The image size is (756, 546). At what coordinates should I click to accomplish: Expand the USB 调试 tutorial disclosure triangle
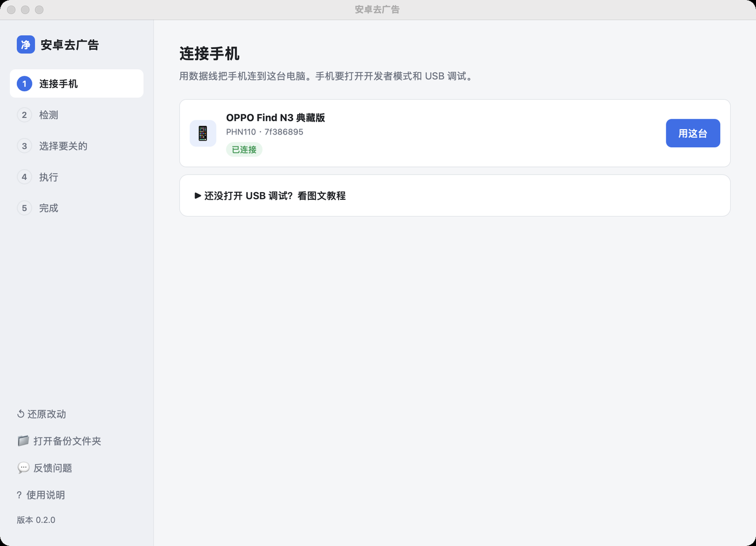tap(198, 196)
